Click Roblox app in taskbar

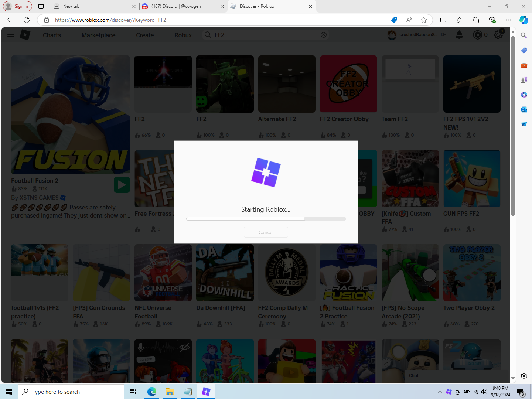pos(206,392)
